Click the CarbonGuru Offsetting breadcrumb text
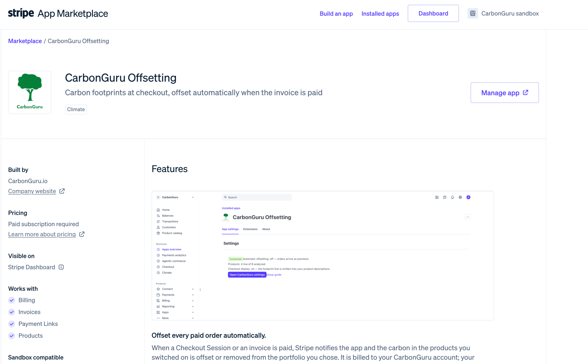This screenshot has width=588, height=364. pyautogui.click(x=78, y=41)
